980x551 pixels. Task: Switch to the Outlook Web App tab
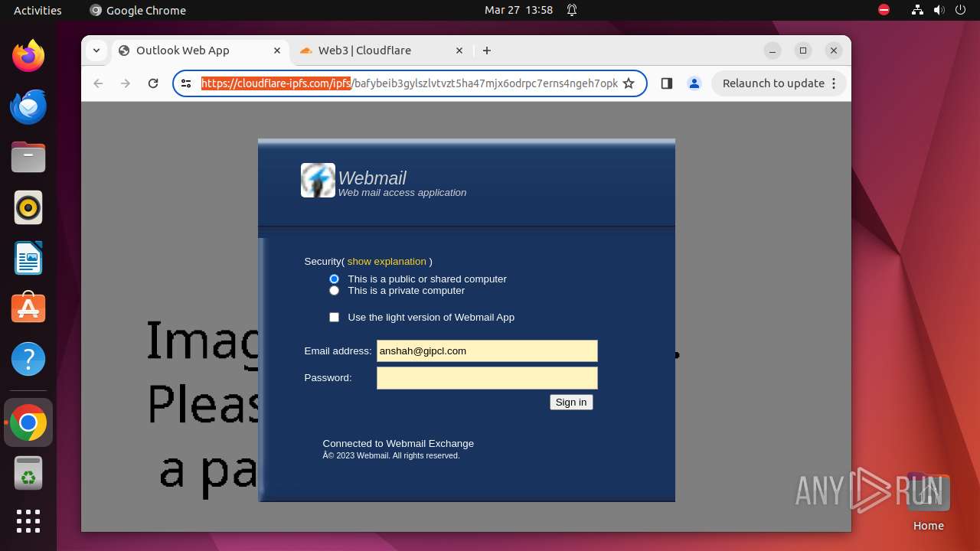(201, 51)
